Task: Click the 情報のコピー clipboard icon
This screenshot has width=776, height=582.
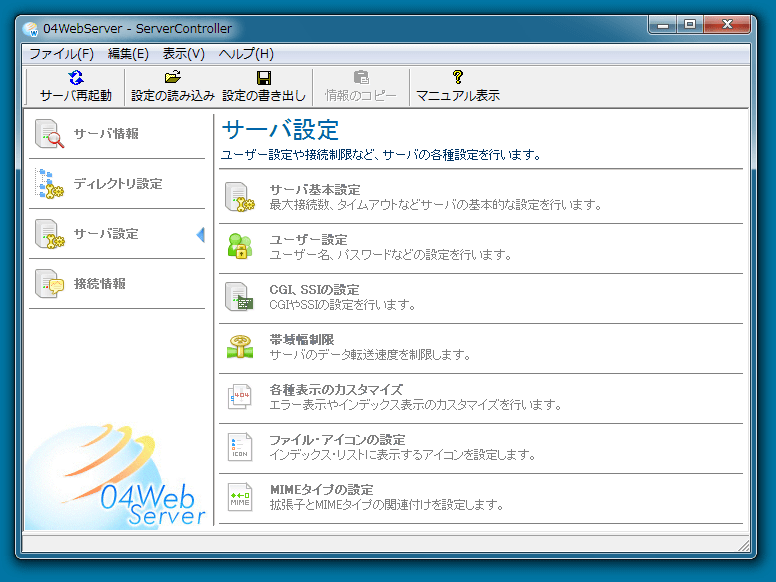Action: point(361,77)
